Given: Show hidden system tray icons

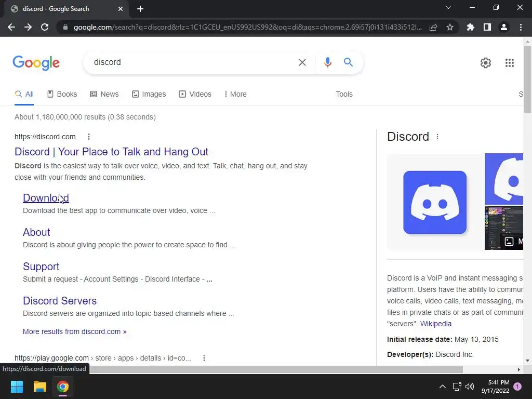Looking at the screenshot, I should 443,387.
